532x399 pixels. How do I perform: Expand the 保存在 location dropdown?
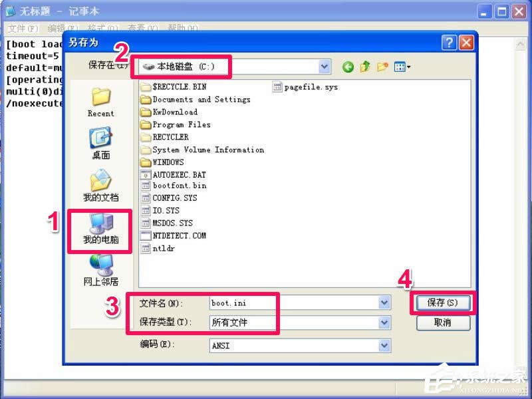point(325,66)
